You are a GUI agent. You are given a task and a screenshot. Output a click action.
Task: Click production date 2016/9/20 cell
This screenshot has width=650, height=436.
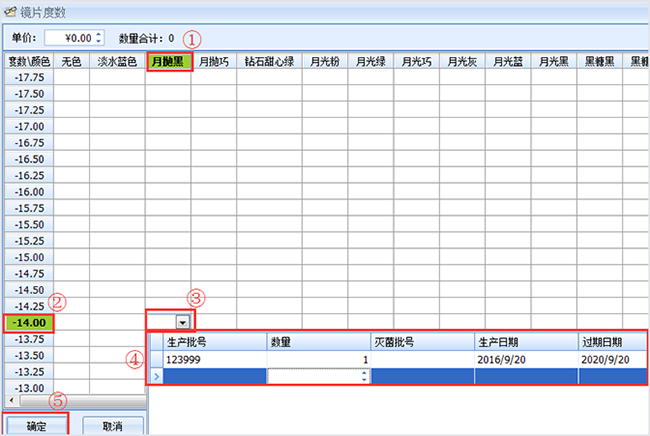(526, 359)
